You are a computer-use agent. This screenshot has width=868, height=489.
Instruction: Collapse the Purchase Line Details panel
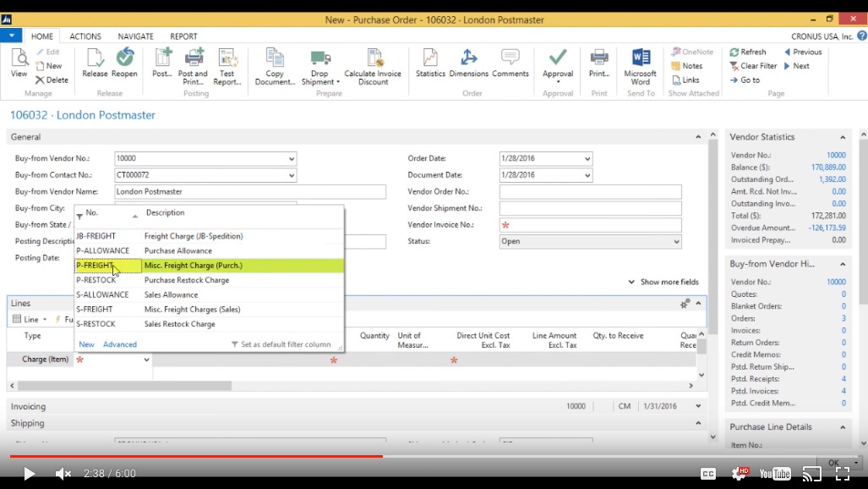pyautogui.click(x=843, y=427)
